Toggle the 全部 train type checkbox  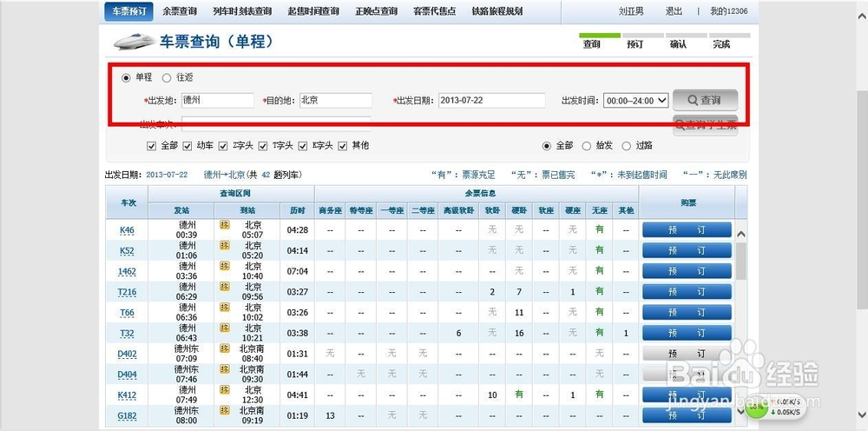pos(151,146)
